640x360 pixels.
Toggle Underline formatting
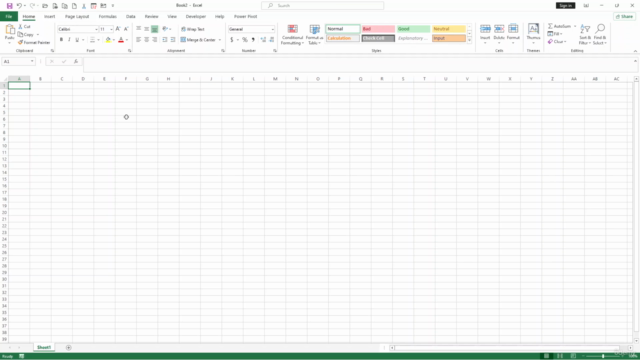[x=77, y=40]
